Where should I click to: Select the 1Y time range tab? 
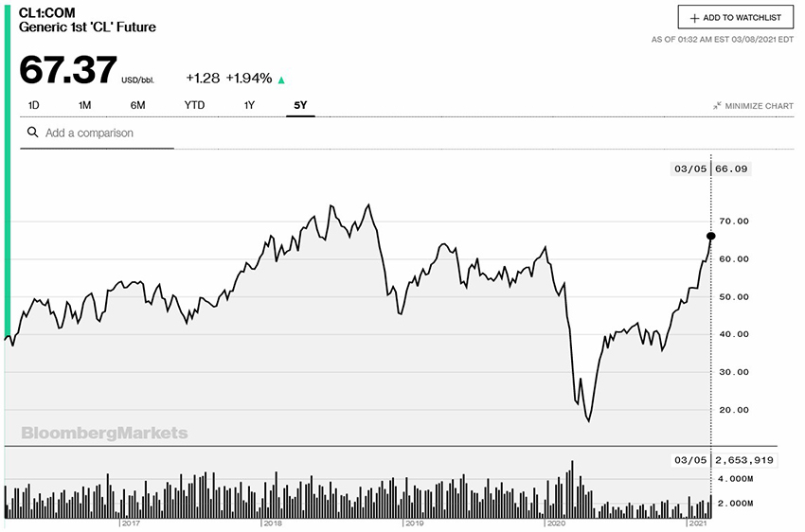point(249,105)
